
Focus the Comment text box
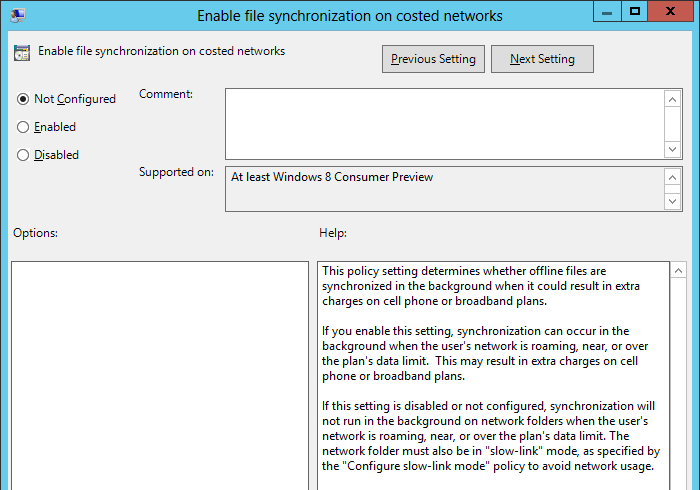(444, 123)
